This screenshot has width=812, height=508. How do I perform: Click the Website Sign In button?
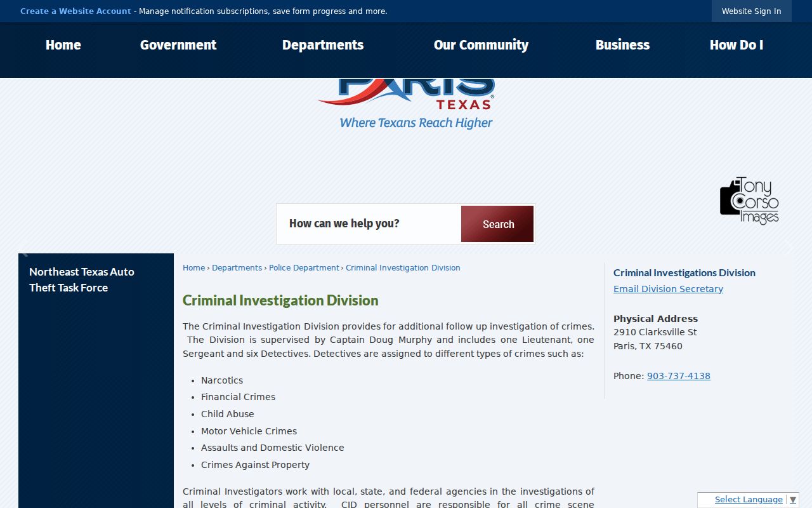(x=752, y=11)
